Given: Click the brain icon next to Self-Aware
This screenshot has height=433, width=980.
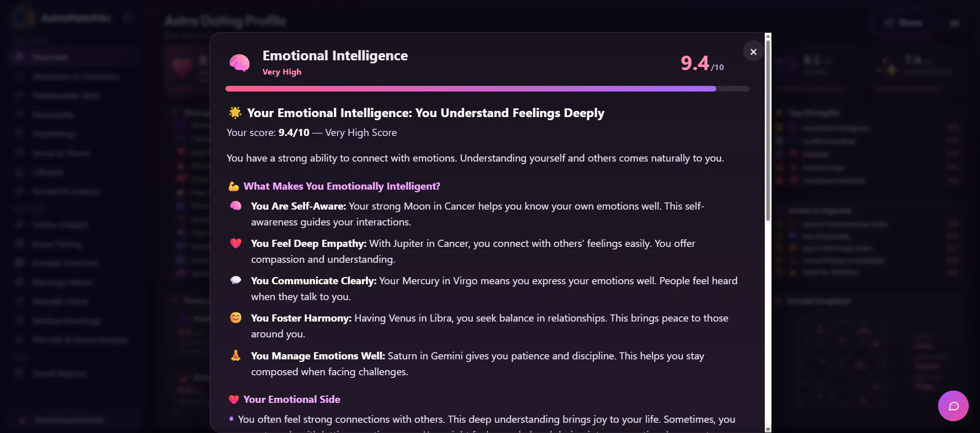Looking at the screenshot, I should [236, 206].
